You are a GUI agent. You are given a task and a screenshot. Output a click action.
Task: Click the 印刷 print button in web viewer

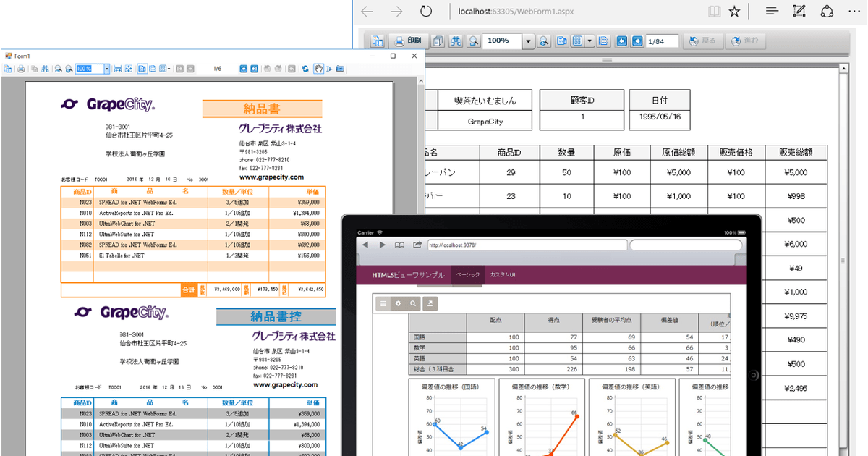[409, 41]
